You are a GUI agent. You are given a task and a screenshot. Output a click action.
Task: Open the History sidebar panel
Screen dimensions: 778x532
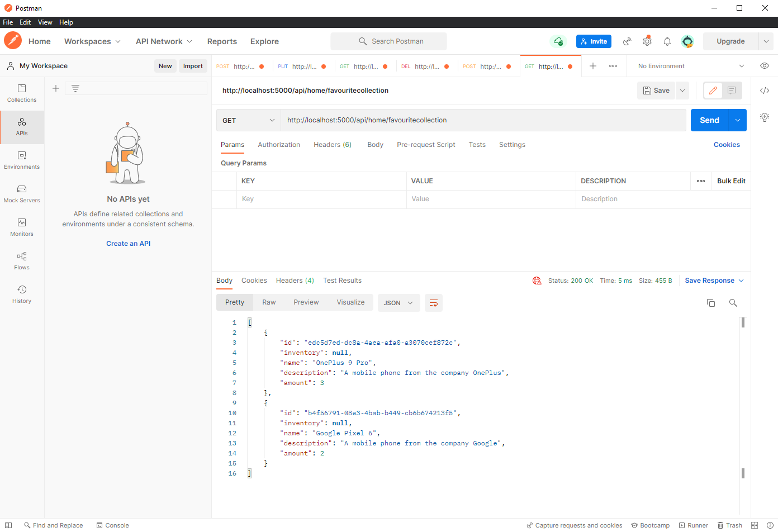point(22,294)
